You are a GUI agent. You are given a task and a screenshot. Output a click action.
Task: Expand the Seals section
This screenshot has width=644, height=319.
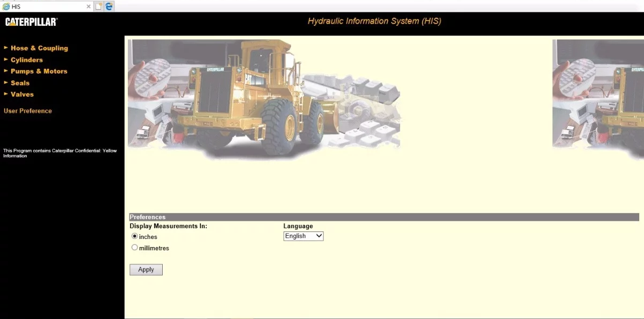point(20,83)
